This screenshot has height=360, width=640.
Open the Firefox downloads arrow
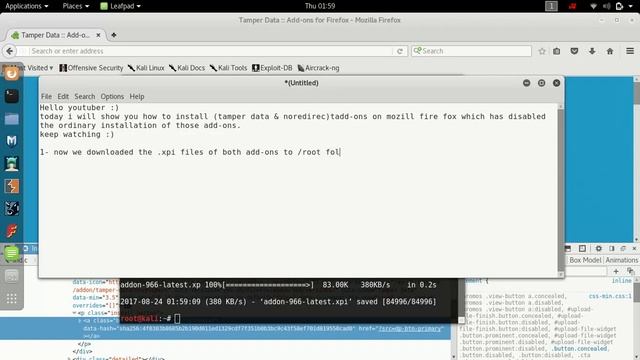(592, 51)
